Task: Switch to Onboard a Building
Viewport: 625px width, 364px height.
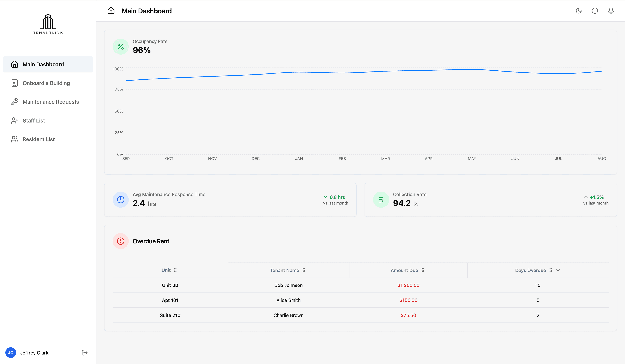Action: (x=46, y=83)
